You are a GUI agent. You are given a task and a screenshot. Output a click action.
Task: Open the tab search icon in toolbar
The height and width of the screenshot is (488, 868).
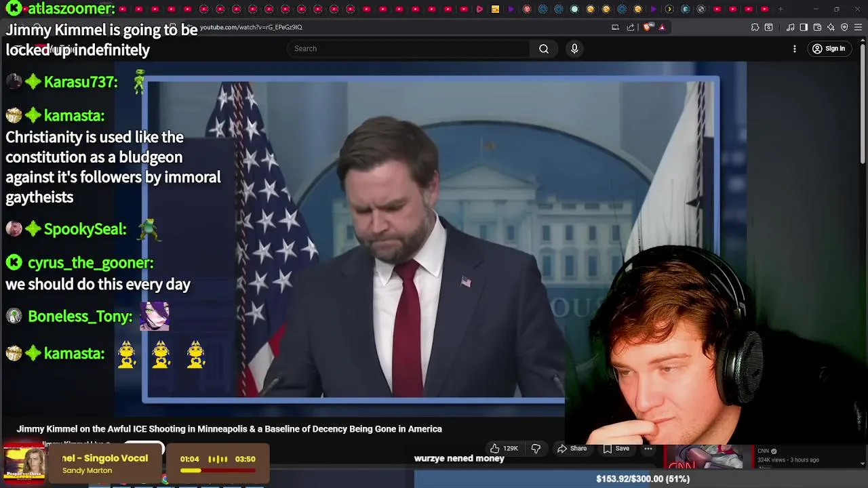pos(768,27)
